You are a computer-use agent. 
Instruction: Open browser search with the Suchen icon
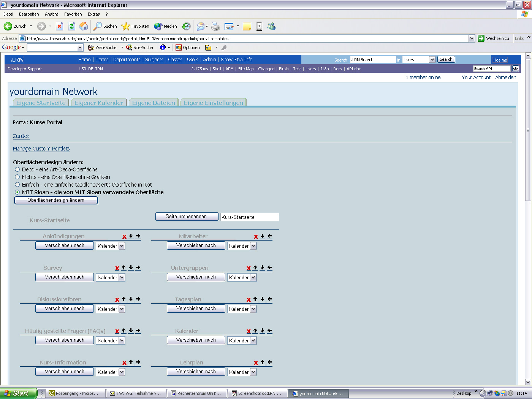[x=98, y=26]
